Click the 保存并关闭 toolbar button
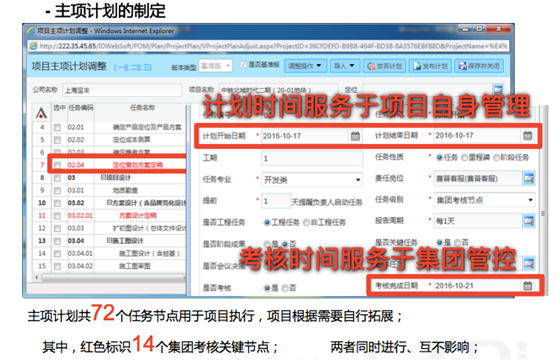 [479, 66]
